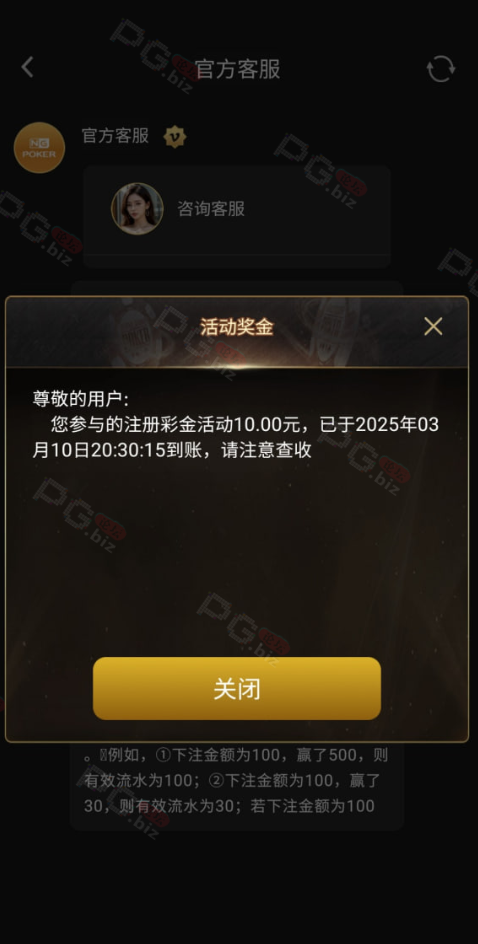
Task: Dismiss the 活动奖金 popup with the X icon
Action: (x=433, y=326)
